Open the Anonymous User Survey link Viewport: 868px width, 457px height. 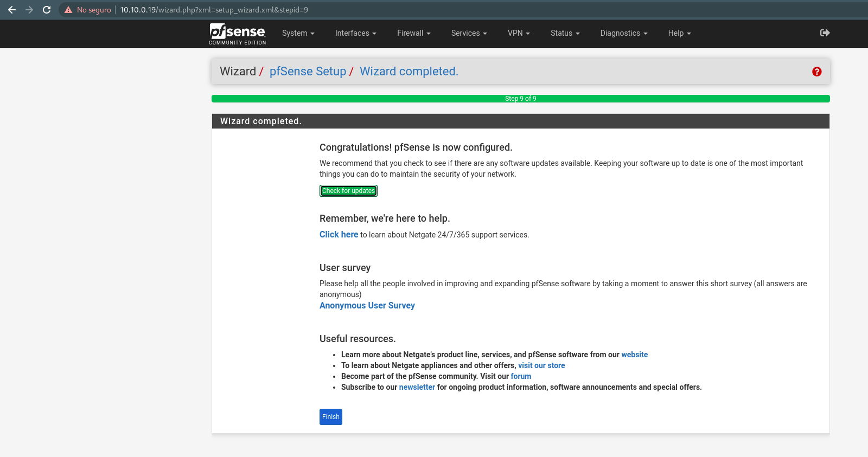[x=367, y=306]
